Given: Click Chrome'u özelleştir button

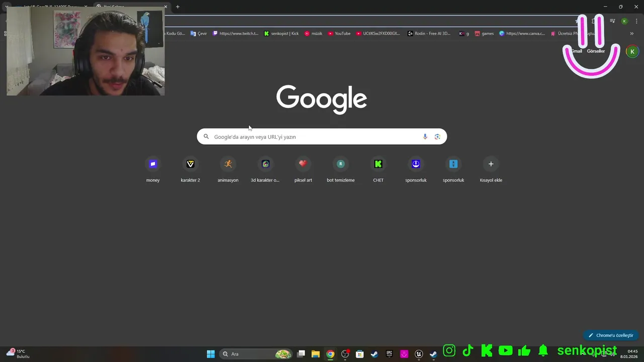Looking at the screenshot, I should [611, 335].
